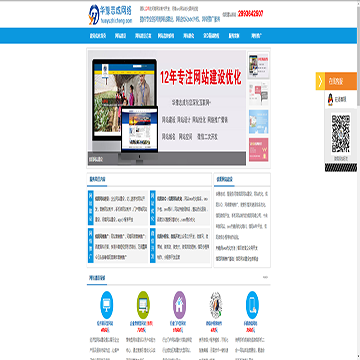Open the top-left blue vertical service label
Image resolution: width=360 pixels, height=360 pixels.
(90, 208)
